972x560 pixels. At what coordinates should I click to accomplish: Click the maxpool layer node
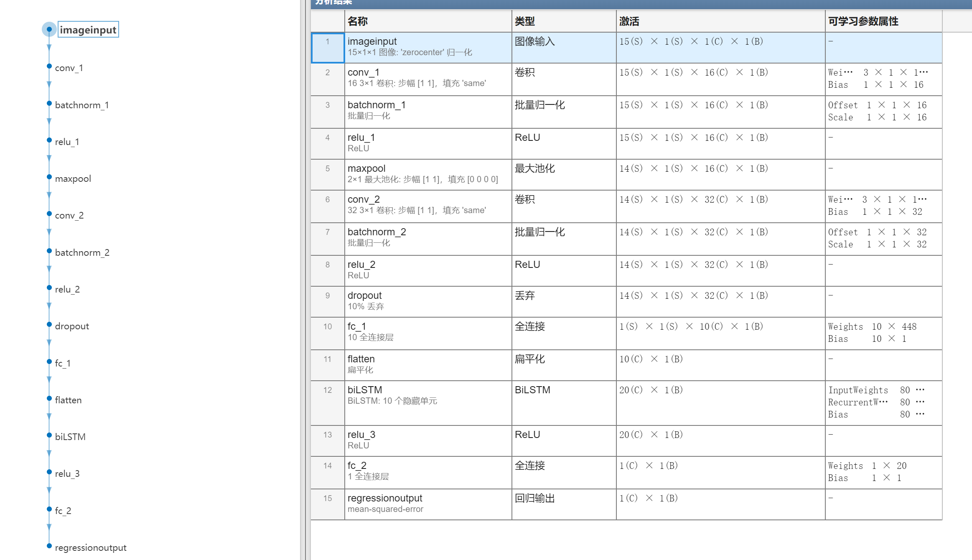coord(73,178)
